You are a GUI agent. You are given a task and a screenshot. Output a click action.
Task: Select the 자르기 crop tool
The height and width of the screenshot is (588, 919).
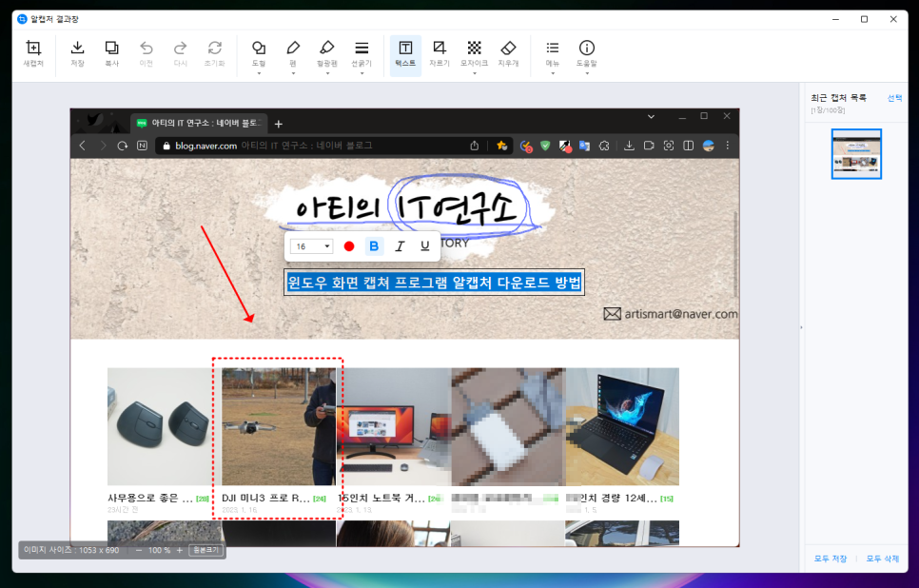click(439, 53)
